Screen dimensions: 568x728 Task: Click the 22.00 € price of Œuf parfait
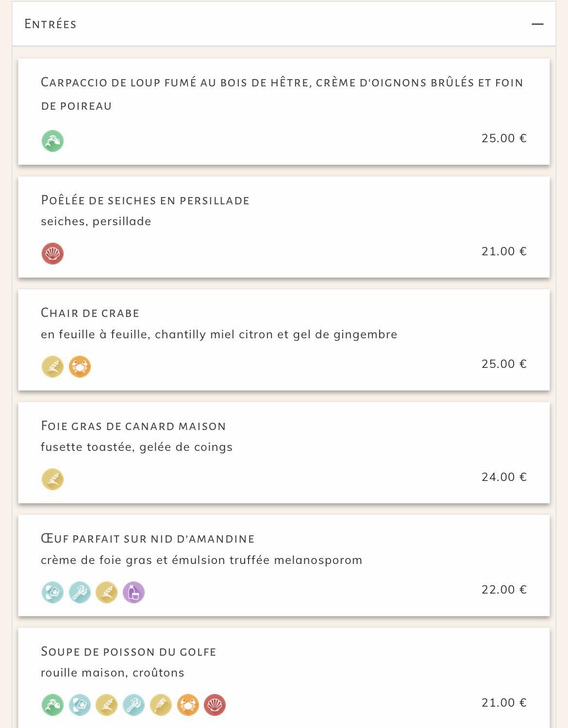point(504,589)
